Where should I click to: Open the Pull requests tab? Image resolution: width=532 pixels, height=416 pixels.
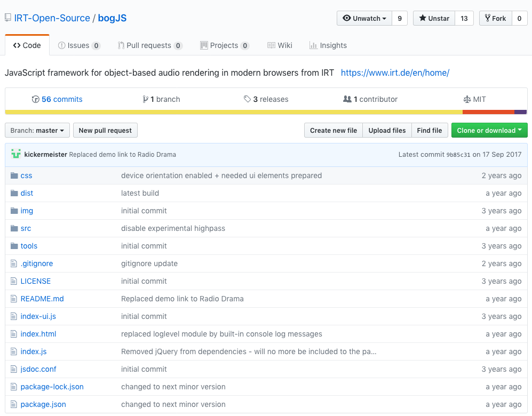click(x=150, y=45)
